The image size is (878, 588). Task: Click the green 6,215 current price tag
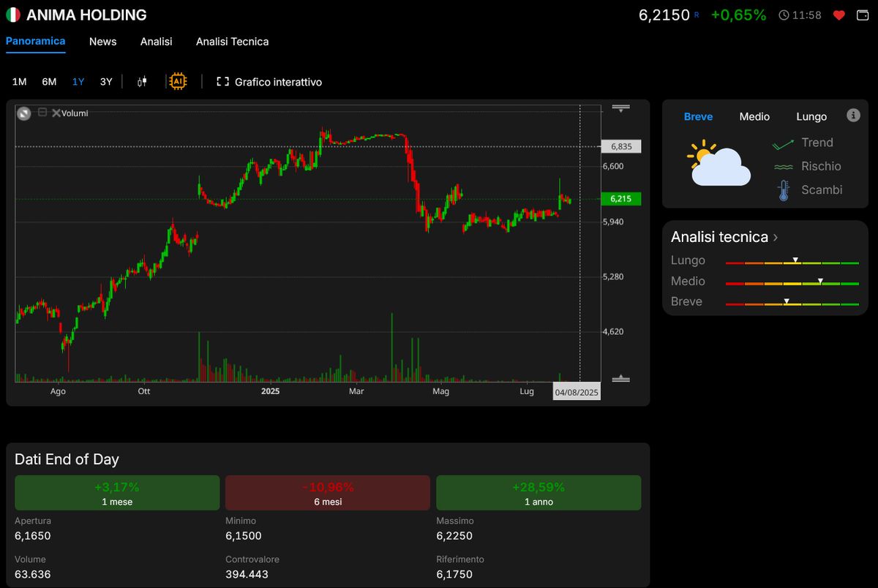(x=621, y=199)
